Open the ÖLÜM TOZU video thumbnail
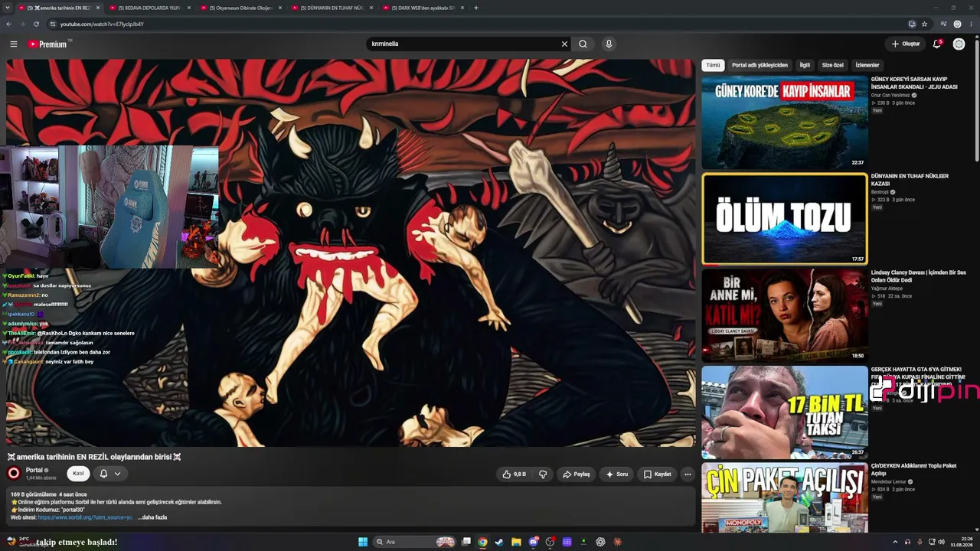The height and width of the screenshot is (551, 980). [x=785, y=219]
